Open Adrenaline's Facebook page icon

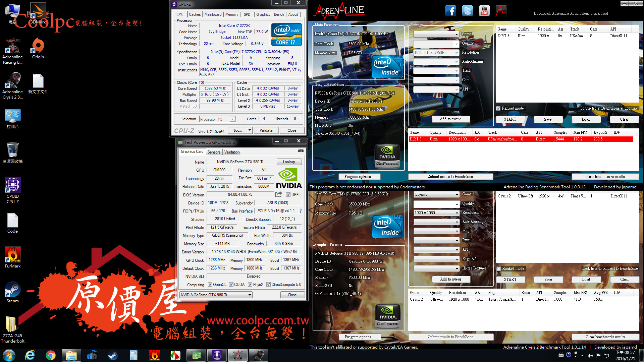coord(450,11)
